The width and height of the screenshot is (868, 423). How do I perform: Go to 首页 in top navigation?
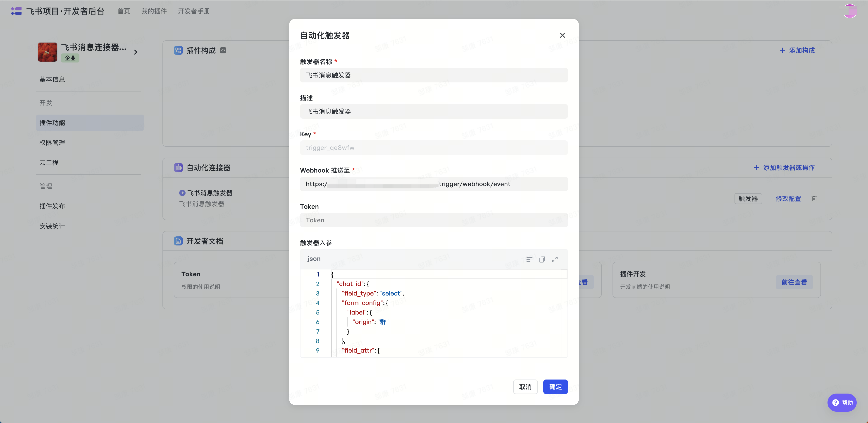(124, 11)
